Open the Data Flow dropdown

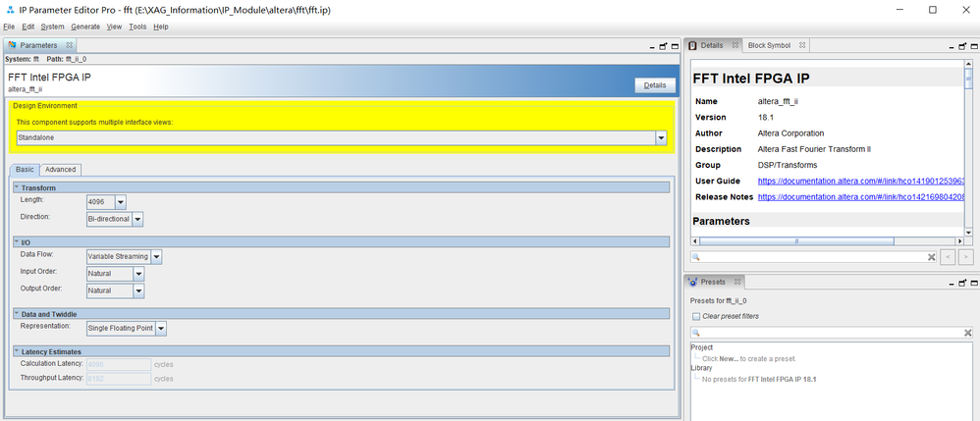click(156, 257)
